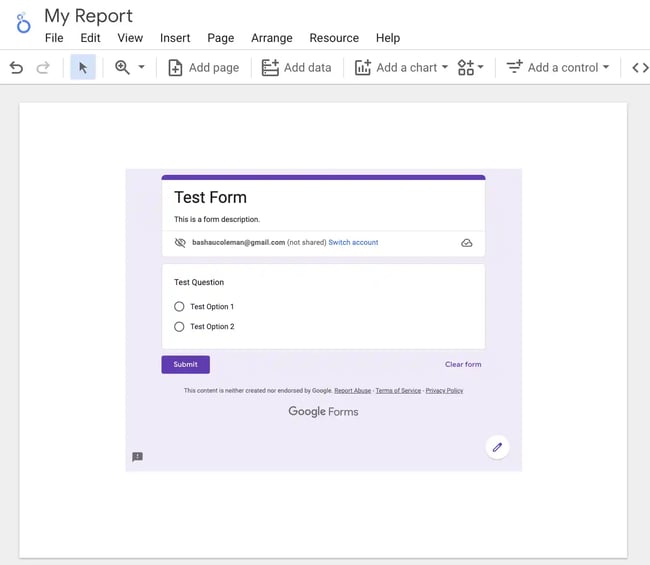Open the Arrange menu
Viewport: 650px width, 565px height.
pos(272,38)
